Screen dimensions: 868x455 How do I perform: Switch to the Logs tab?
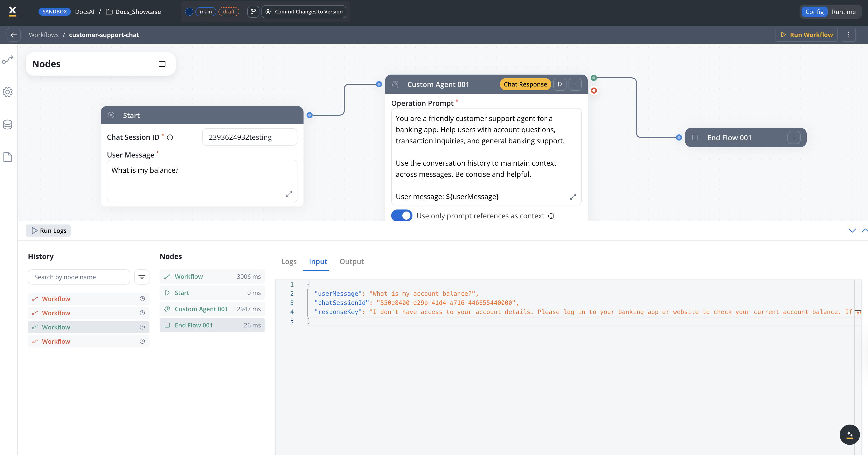pos(289,261)
